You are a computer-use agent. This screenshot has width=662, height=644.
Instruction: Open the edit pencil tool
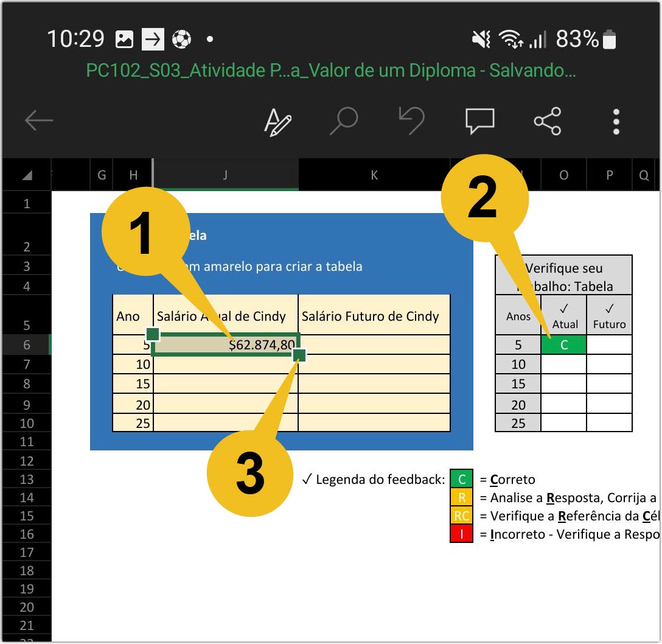click(x=277, y=122)
